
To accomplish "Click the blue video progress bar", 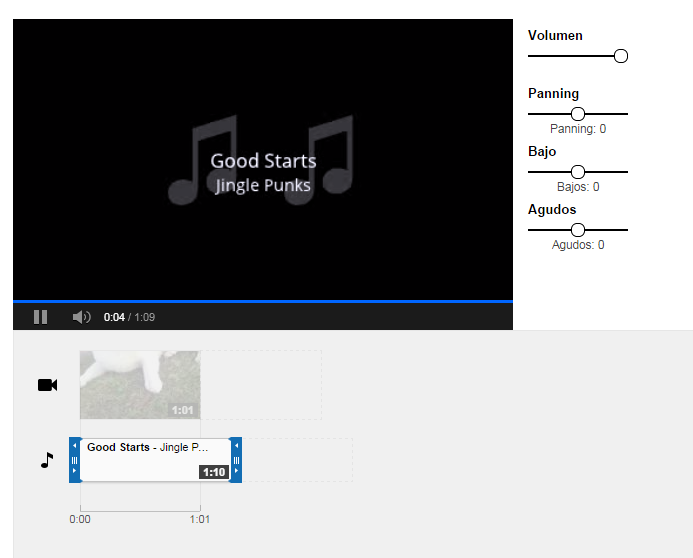I will click(x=263, y=301).
